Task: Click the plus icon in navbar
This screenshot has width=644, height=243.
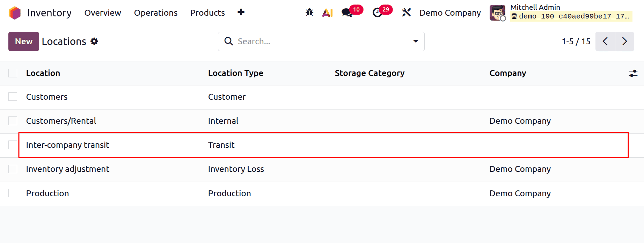Action: coord(241,13)
